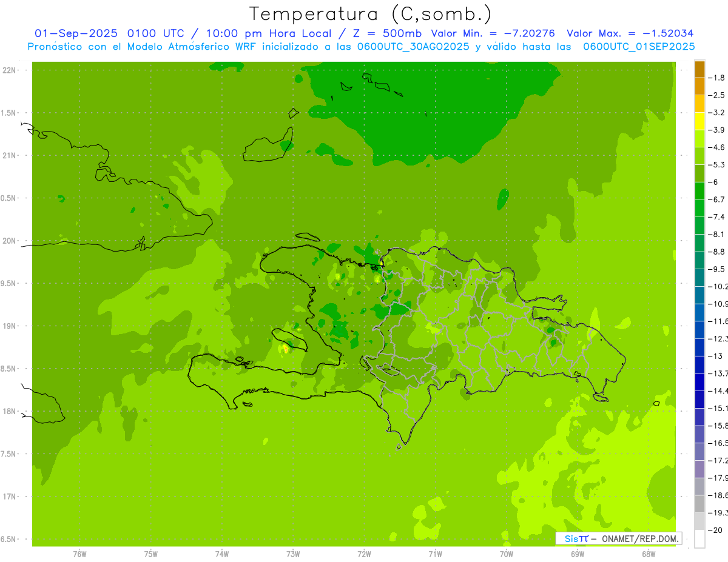Click the "69W" longitude label
The width and height of the screenshot is (728, 562).
pyautogui.click(x=578, y=554)
